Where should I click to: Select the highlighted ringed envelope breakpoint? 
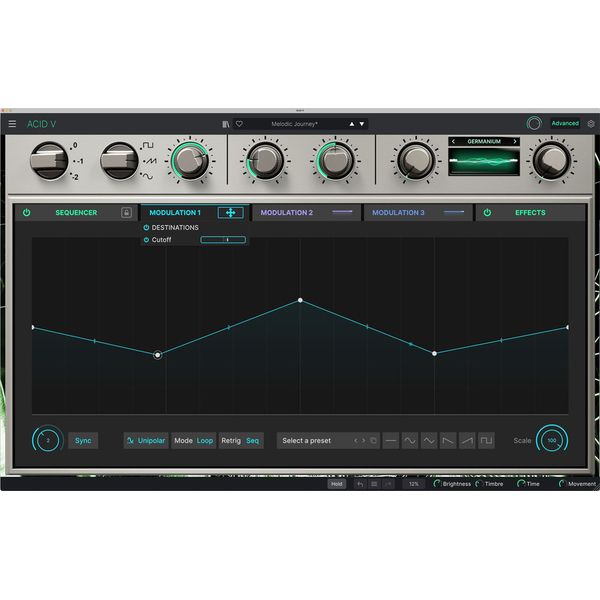(158, 355)
